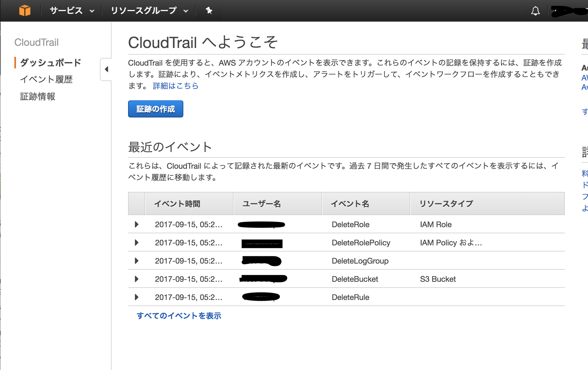The height and width of the screenshot is (370, 588).
Task: Open the 証跡情報 page
Action: coord(38,97)
